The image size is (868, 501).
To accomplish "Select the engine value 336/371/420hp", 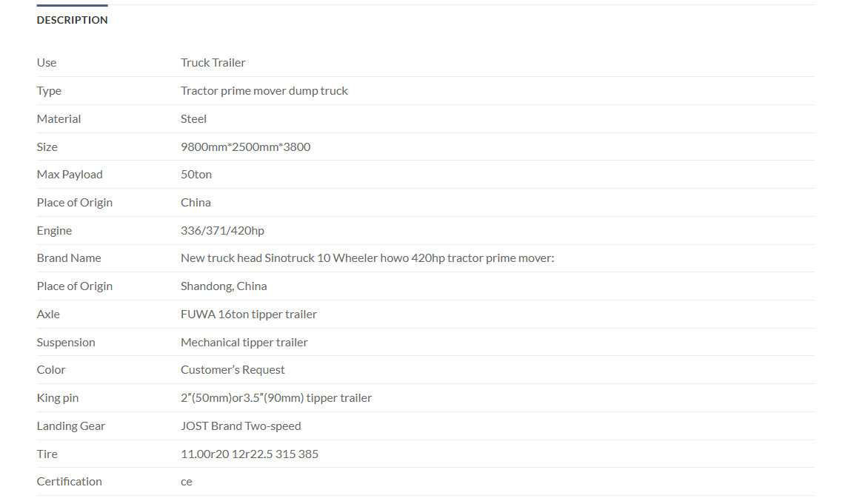I will tap(222, 230).
